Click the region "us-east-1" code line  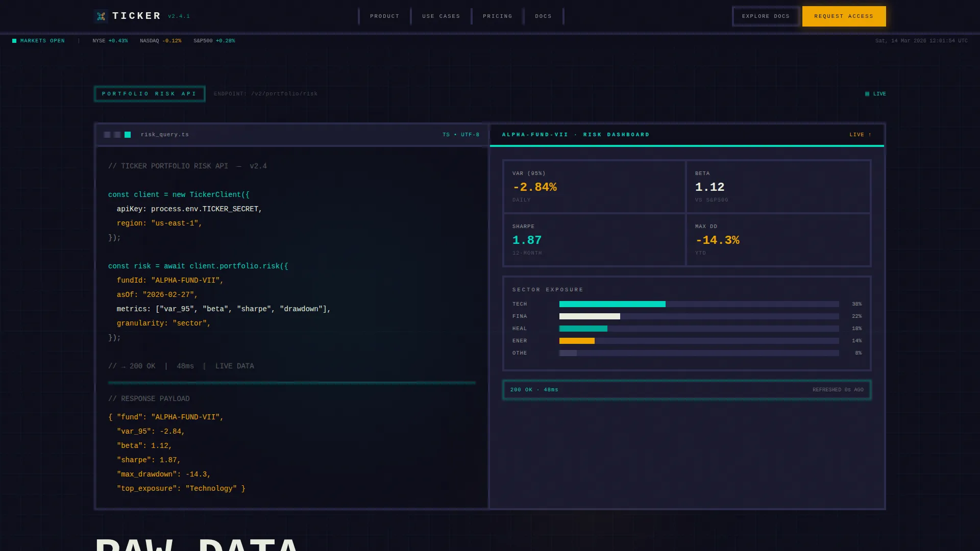(159, 223)
